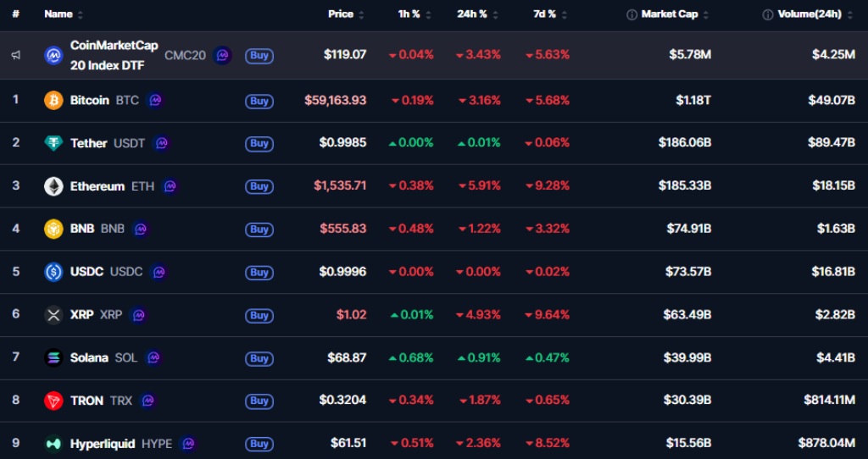Click TRON volume $814.11M
This screenshot has height=459, width=868.
830,400
